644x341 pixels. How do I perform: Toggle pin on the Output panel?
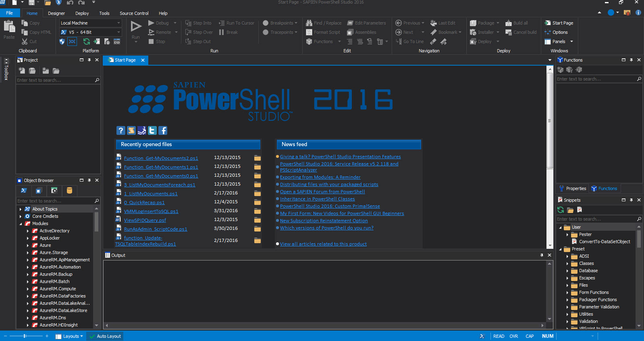[x=542, y=255]
